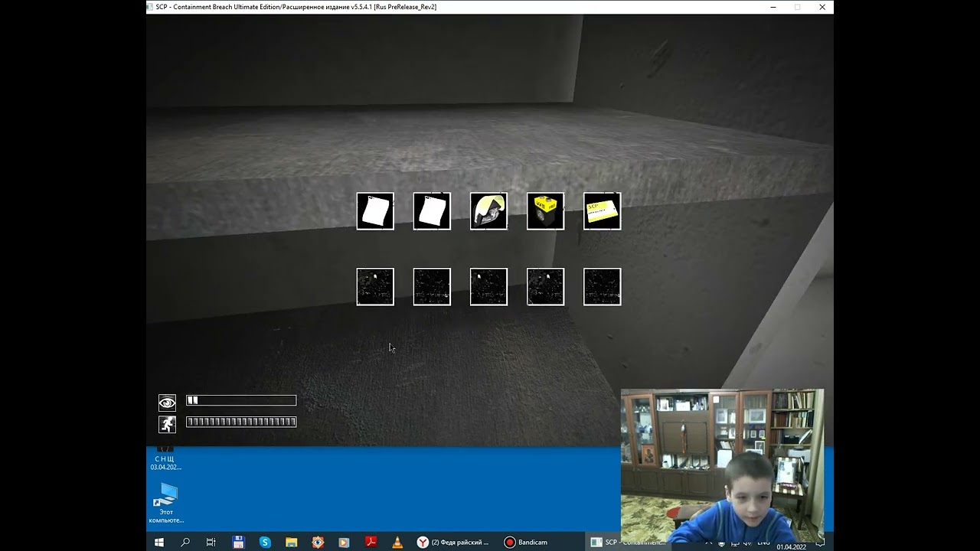Open Adobe Acrobat from the taskbar
Viewport: 980px width, 551px height.
pos(371,542)
